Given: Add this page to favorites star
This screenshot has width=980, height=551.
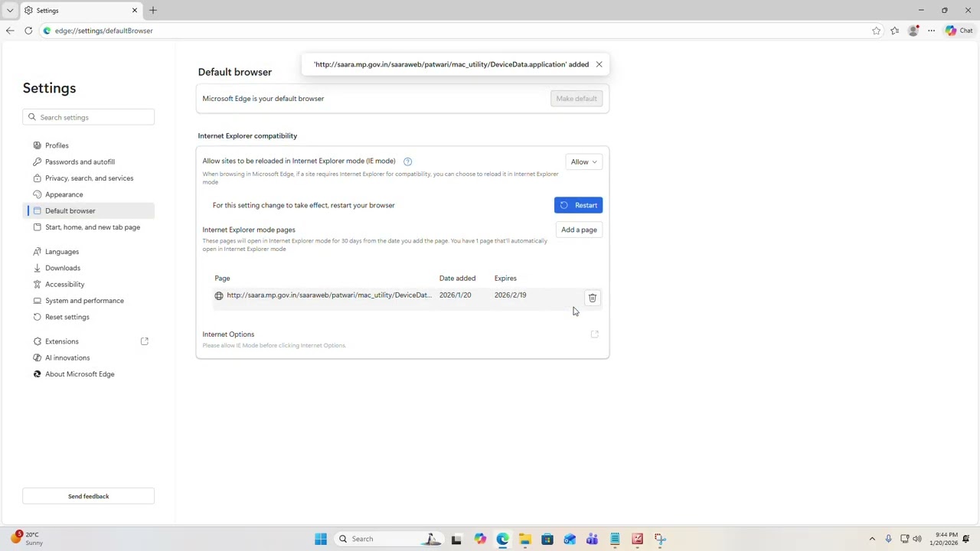Looking at the screenshot, I should pos(877,31).
